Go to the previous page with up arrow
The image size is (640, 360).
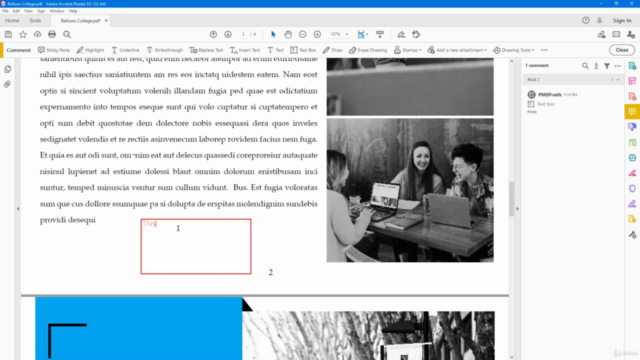(x=213, y=35)
